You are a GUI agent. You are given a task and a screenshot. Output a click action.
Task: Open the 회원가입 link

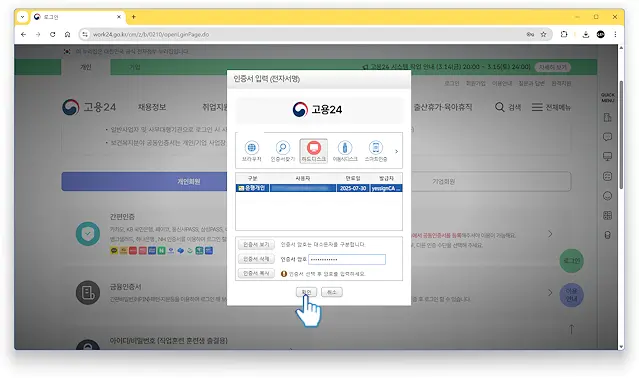[x=476, y=83]
